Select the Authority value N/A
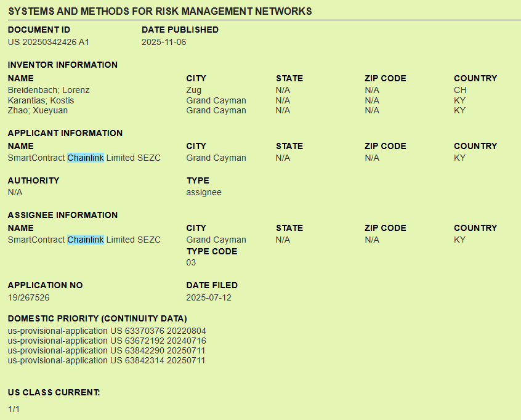521x420 pixels. click(x=15, y=192)
